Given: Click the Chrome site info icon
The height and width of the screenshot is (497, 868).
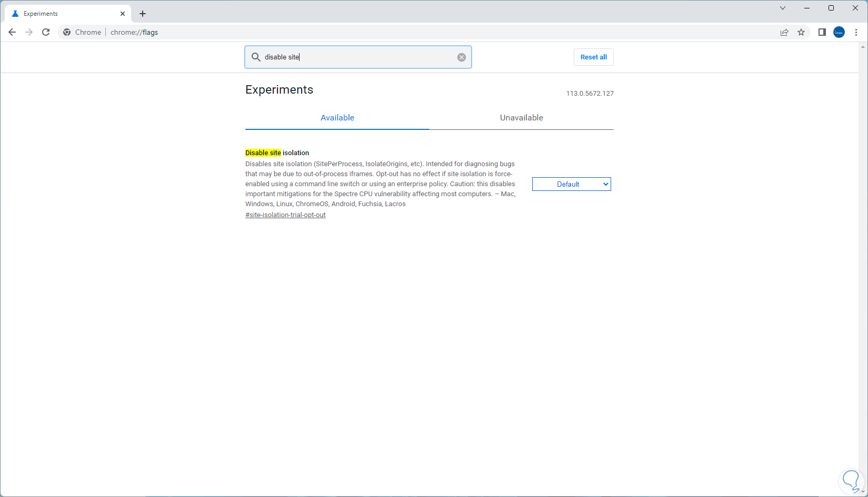Looking at the screenshot, I should [x=67, y=32].
